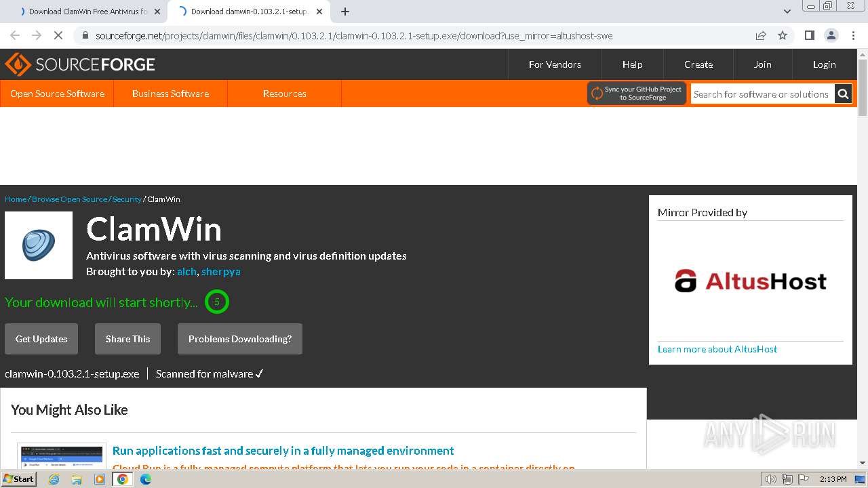This screenshot has width=868, height=488.
Task: Click the Get Updates button
Action: [x=41, y=339]
